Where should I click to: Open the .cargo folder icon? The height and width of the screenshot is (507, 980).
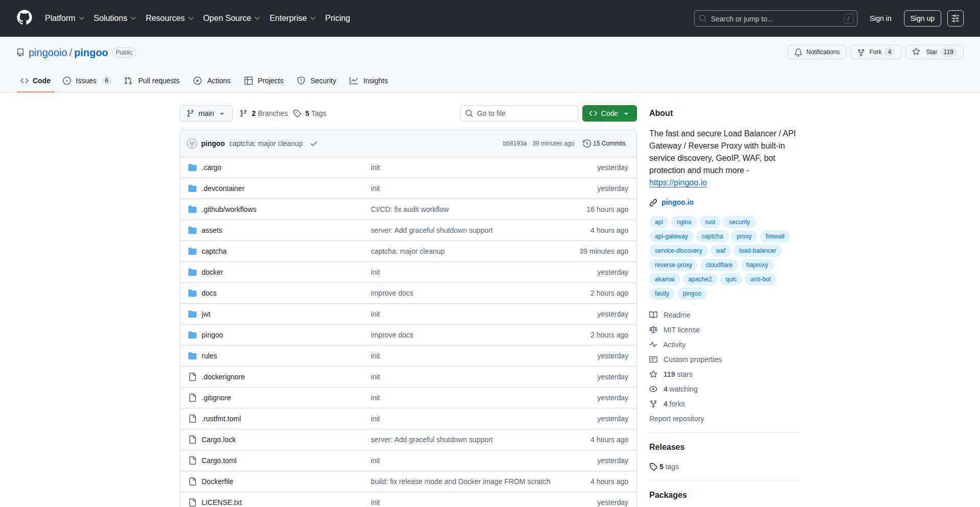click(x=192, y=167)
